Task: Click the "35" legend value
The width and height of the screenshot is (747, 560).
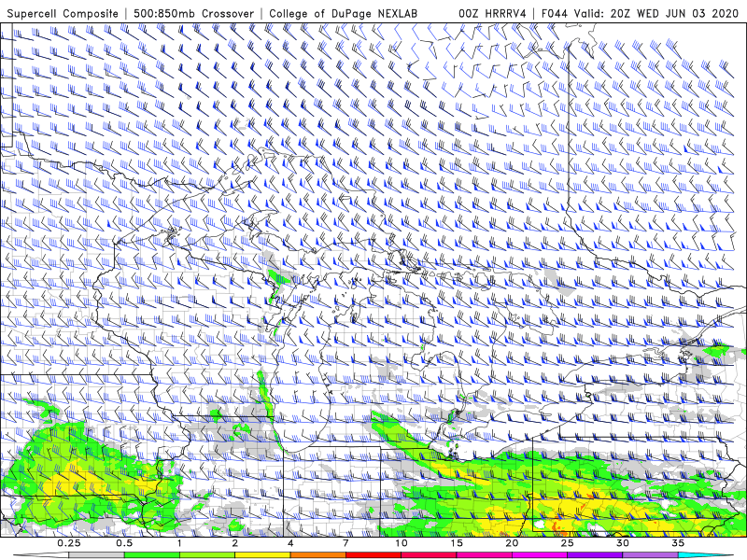Action: (679, 543)
